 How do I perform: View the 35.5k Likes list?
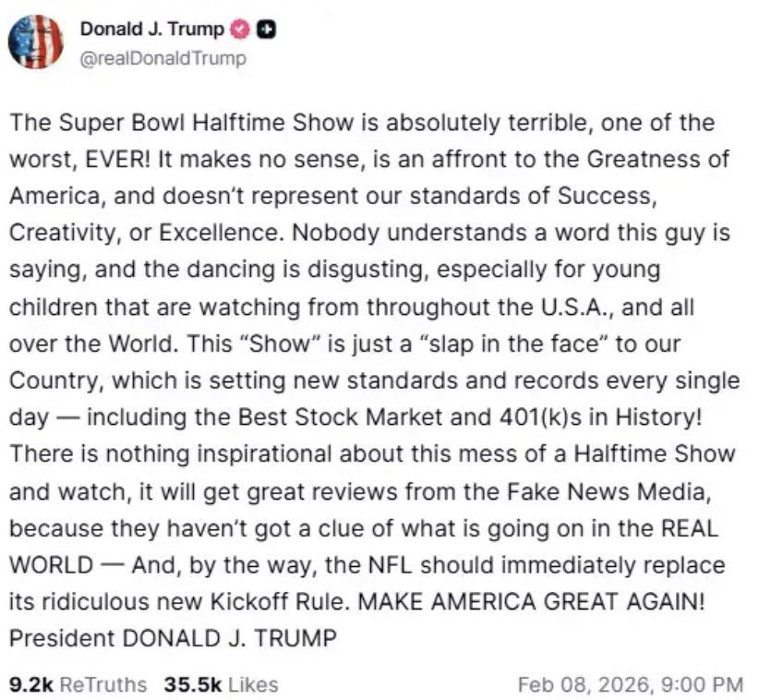pyautogui.click(x=221, y=684)
